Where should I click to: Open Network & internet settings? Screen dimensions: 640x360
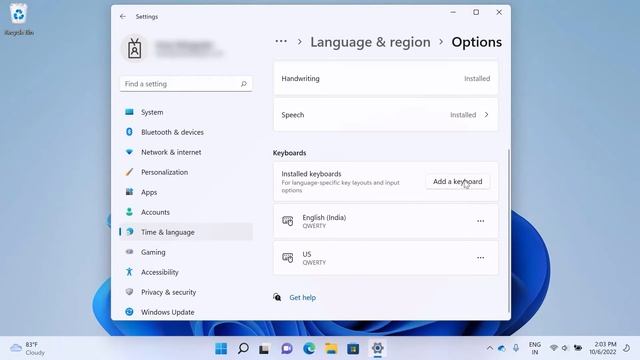pos(186,152)
